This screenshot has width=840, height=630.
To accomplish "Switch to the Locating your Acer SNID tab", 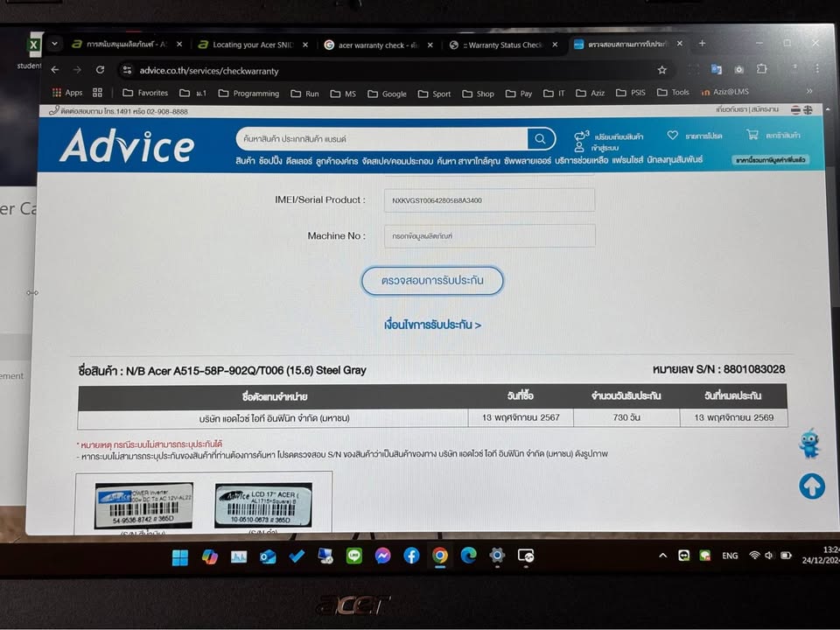I will coord(254,45).
